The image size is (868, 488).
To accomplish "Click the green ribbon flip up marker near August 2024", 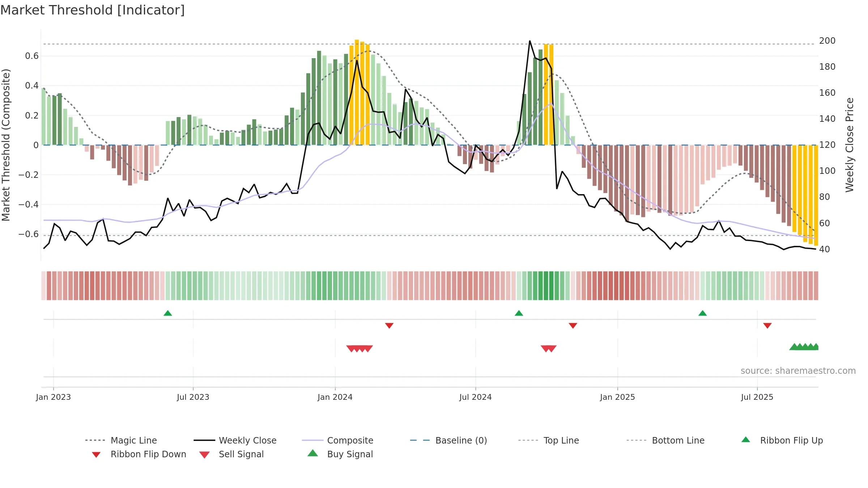I will click(x=519, y=313).
